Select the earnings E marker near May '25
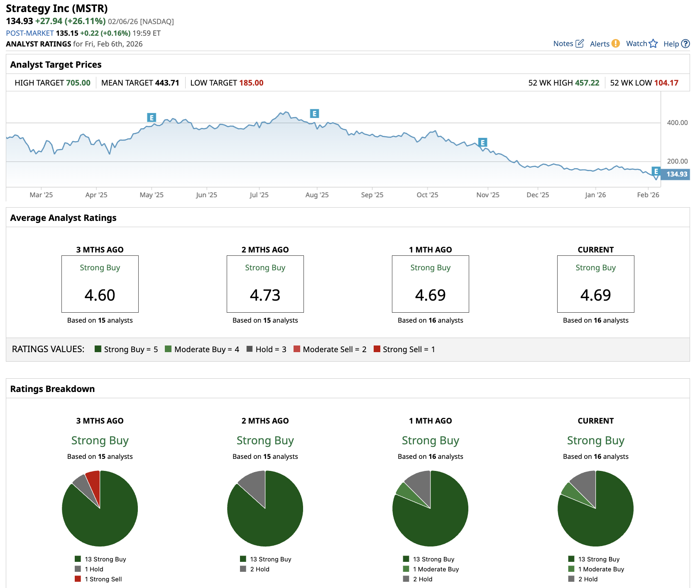Screen dimensions: 700x588 [152, 118]
